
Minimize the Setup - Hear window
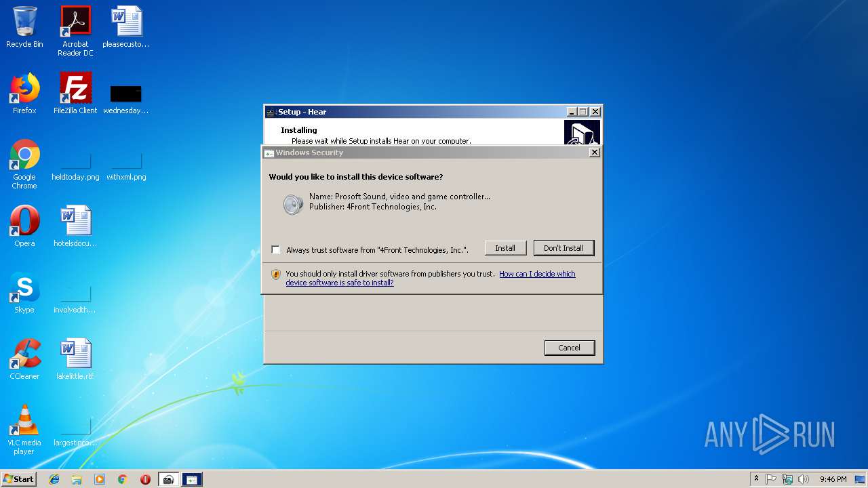point(572,112)
